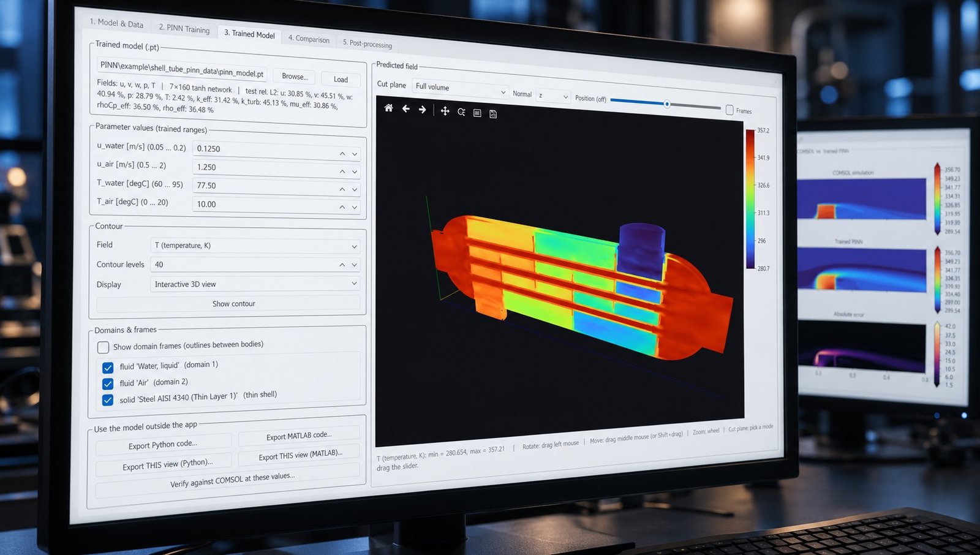Uncheck fluid 'Water, liquid' domain 1
Screen dimensions: 980x555
108,368
